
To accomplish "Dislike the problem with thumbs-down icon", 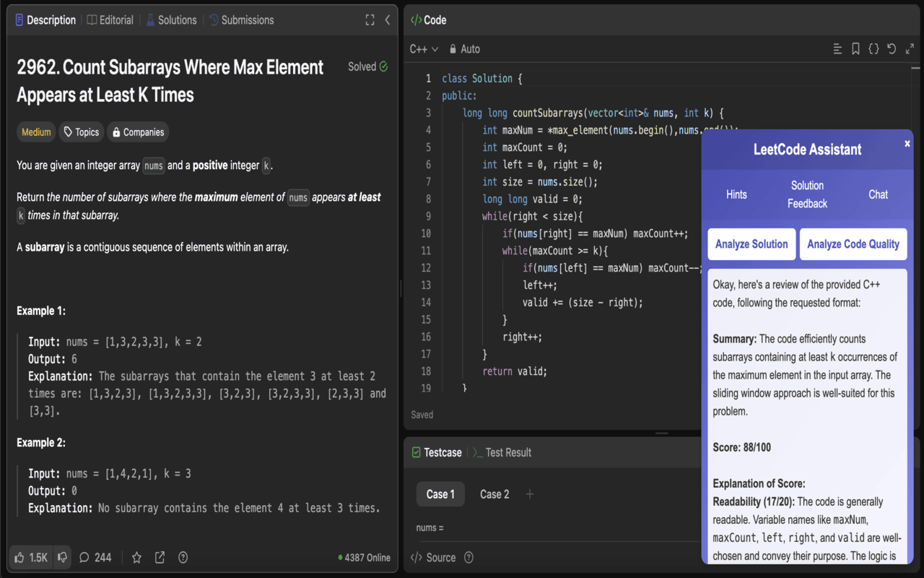I will 62,557.
